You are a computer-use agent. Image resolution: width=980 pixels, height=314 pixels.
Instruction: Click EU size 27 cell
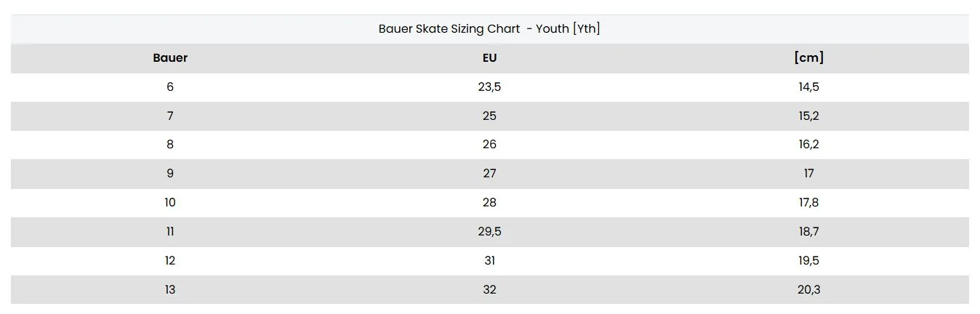click(489, 174)
